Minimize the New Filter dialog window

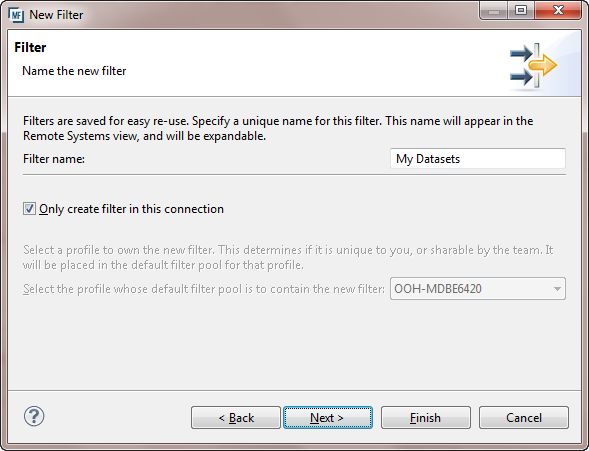coord(494,11)
